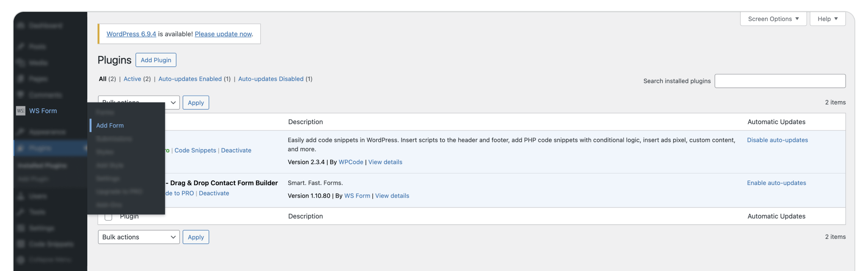
Task: Deactivate the WPCode plugin
Action: pyautogui.click(x=236, y=150)
